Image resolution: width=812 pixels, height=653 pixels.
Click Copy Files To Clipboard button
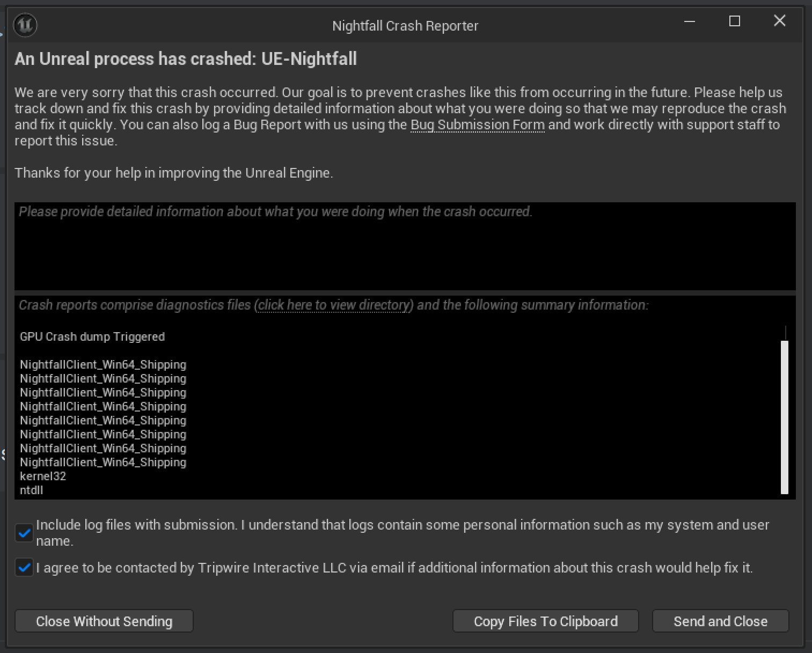(546, 621)
